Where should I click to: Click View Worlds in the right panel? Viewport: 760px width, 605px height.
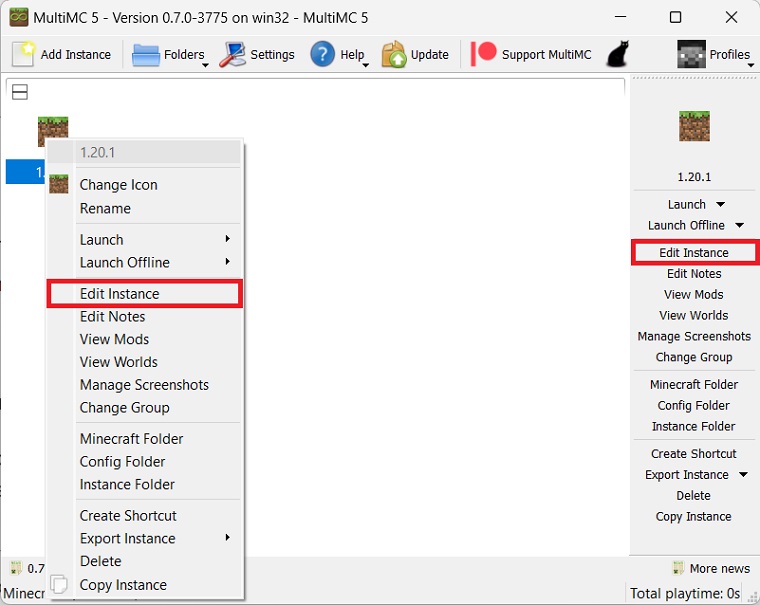click(x=694, y=316)
